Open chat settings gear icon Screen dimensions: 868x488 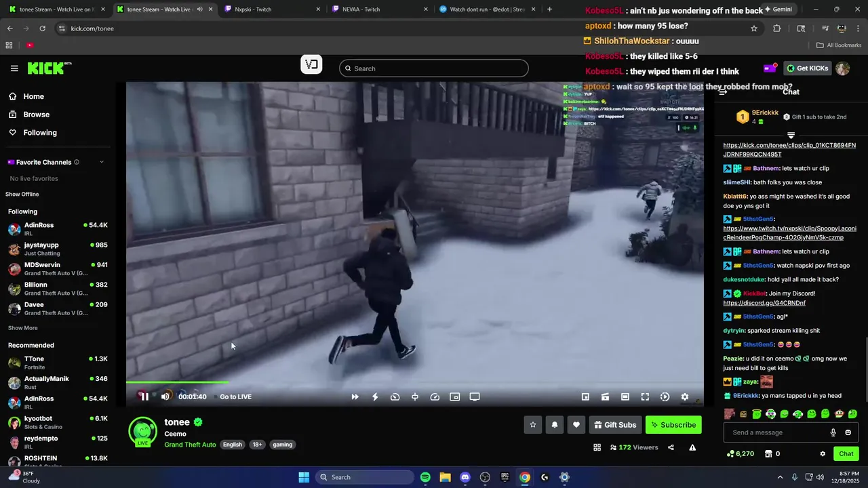(823, 454)
